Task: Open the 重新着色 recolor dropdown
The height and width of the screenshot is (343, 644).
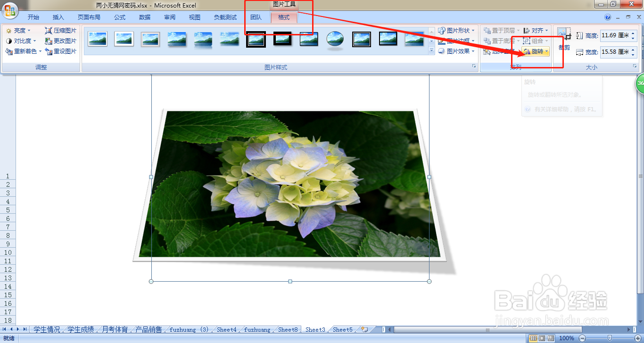Action: (x=24, y=51)
